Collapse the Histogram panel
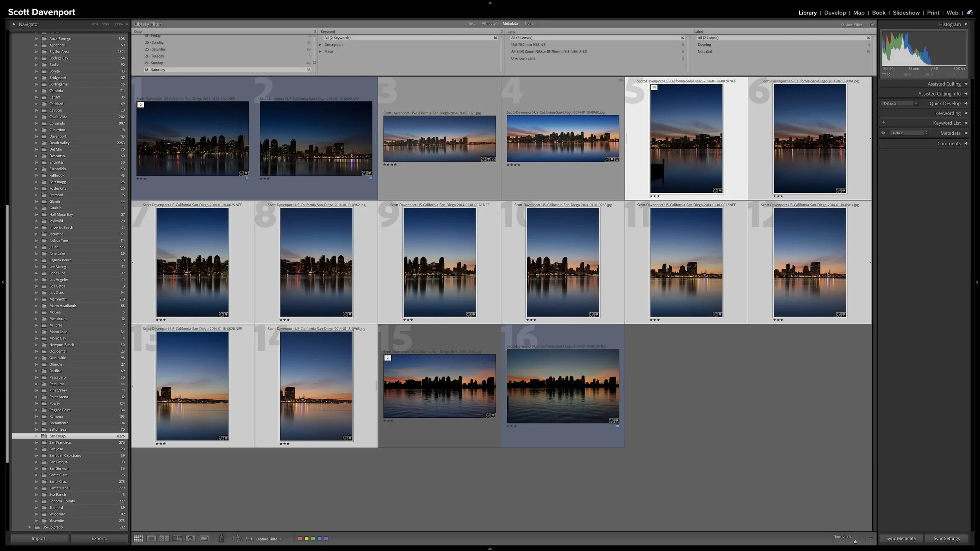 pos(965,24)
